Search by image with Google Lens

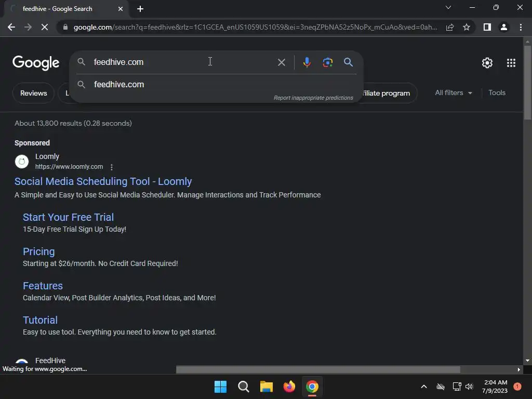327,62
